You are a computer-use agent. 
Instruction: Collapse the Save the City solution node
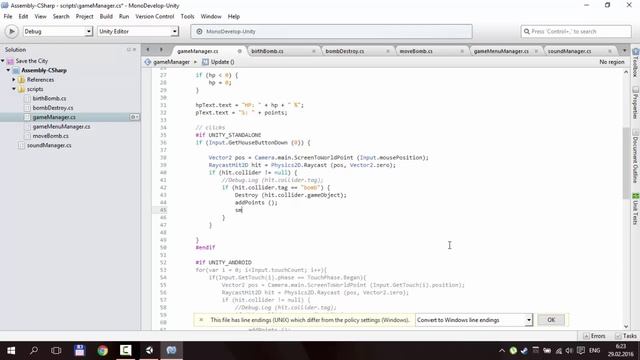click(3, 61)
